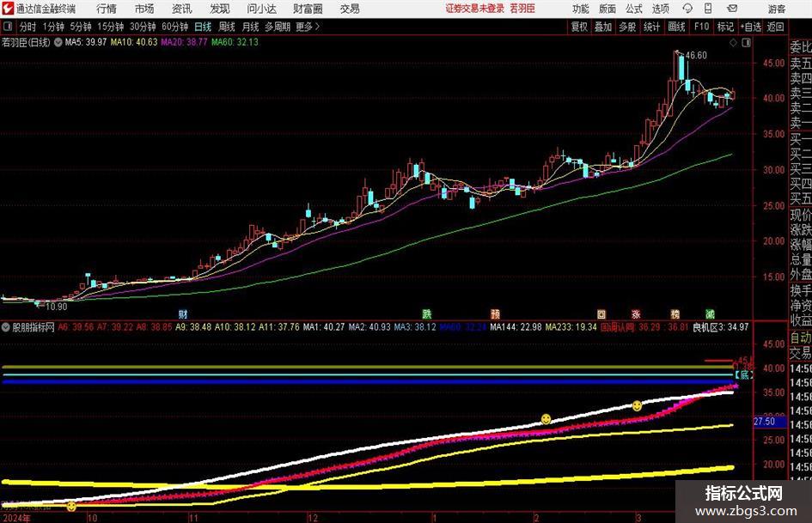812x523 pixels.
Task: Click the 证券交易未登录 login link
Action: coord(475,9)
